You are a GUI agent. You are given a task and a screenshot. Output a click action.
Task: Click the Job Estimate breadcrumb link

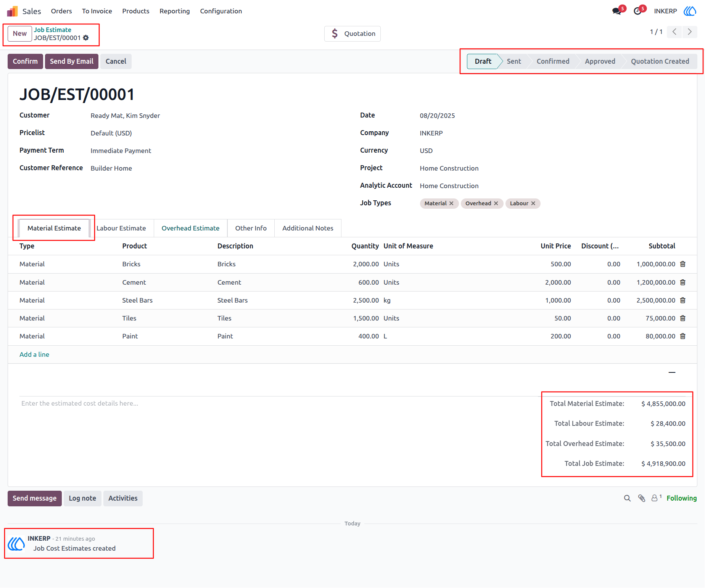pos(53,30)
